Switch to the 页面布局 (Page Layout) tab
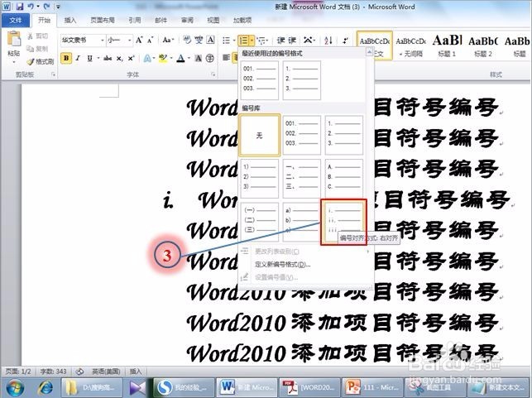Viewport: 532px width, 398px height. [102, 21]
